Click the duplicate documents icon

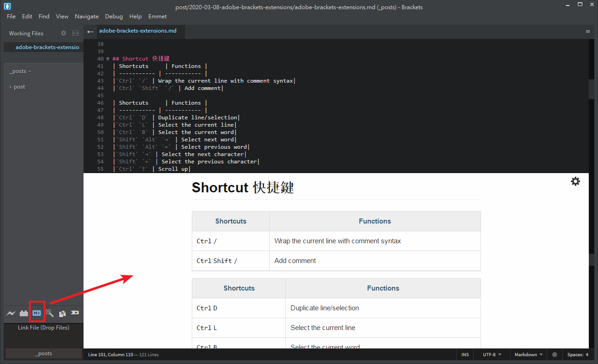point(62,313)
